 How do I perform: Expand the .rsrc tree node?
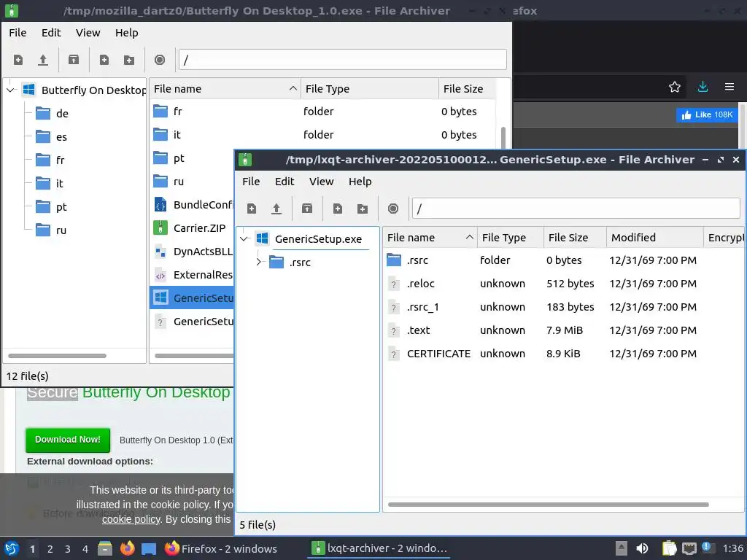pyautogui.click(x=259, y=262)
